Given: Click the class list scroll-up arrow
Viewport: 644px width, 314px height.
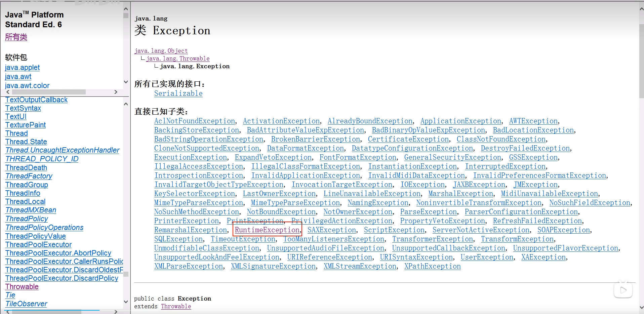Looking at the screenshot, I should pyautogui.click(x=126, y=104).
